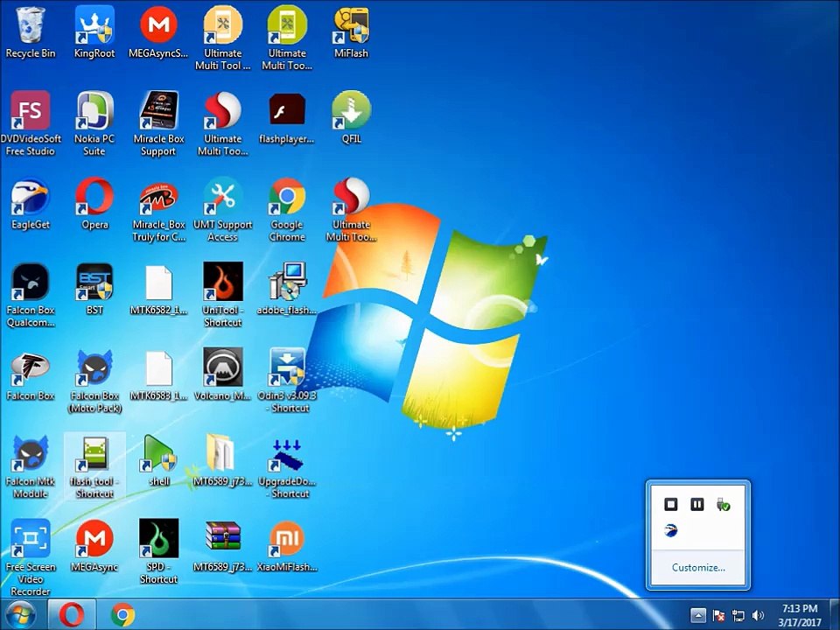Open the Windows Start menu
The height and width of the screenshot is (630, 840).
(19, 615)
